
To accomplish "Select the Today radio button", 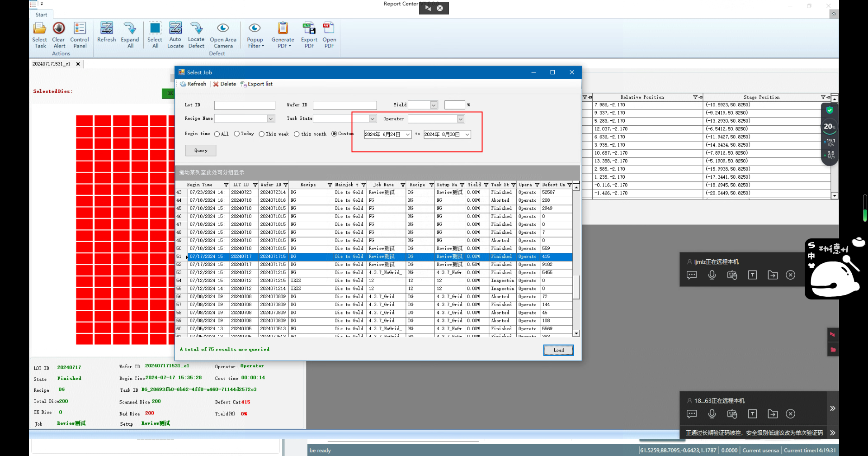I will [237, 134].
